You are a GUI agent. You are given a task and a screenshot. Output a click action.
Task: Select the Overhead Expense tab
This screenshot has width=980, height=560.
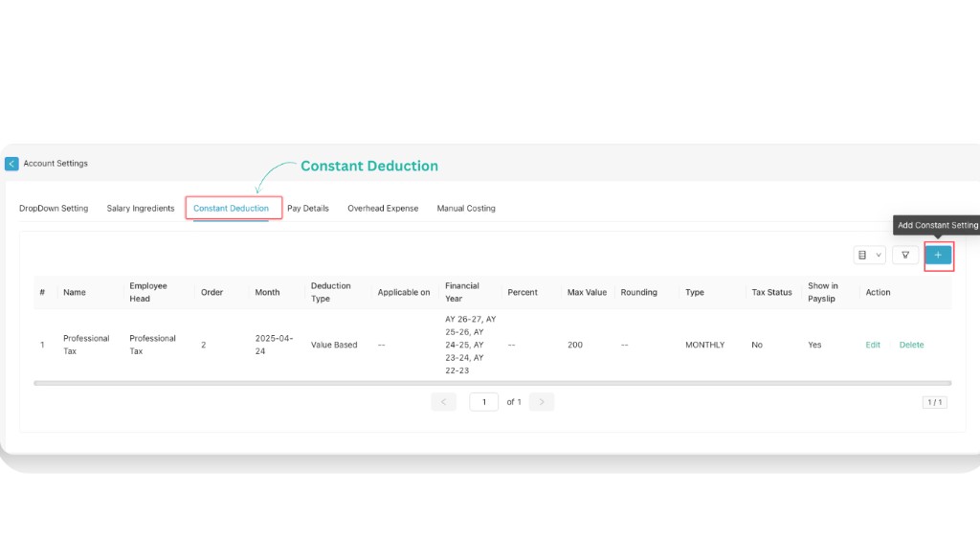[x=383, y=208]
